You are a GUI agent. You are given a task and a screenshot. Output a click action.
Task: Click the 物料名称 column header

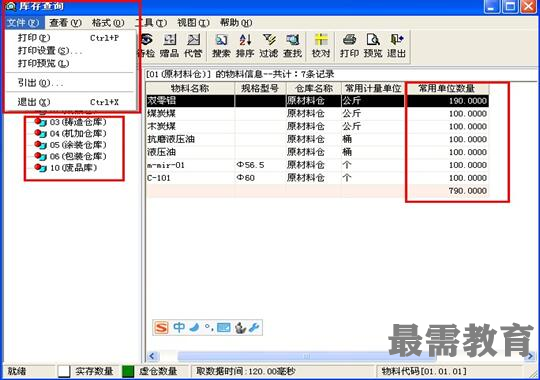tap(190, 89)
